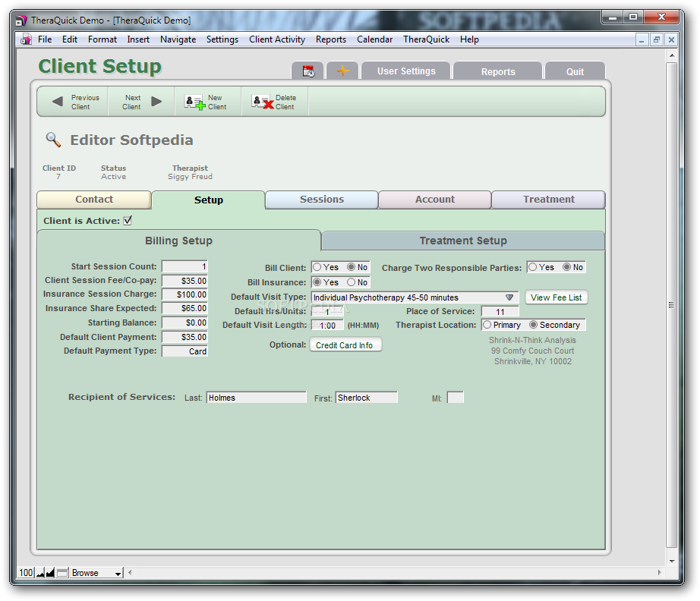Switch to the Treatment tab
Viewport: 700px width, 601px height.
[549, 200]
